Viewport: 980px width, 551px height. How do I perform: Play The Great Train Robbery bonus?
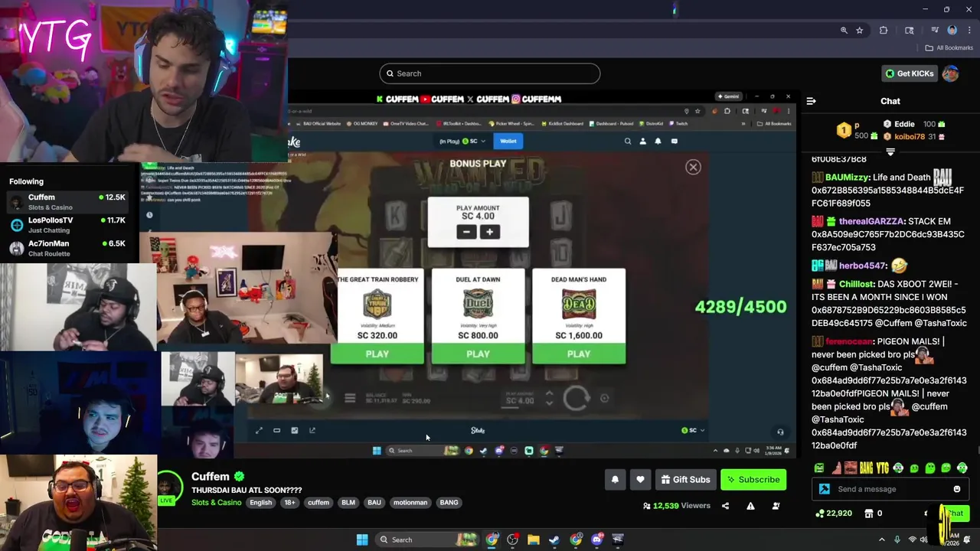click(377, 354)
